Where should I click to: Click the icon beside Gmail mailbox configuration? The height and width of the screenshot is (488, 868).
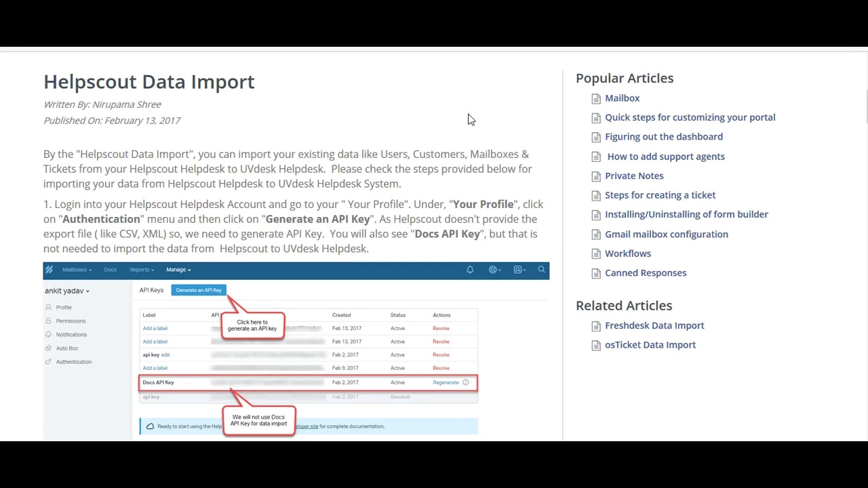(596, 235)
